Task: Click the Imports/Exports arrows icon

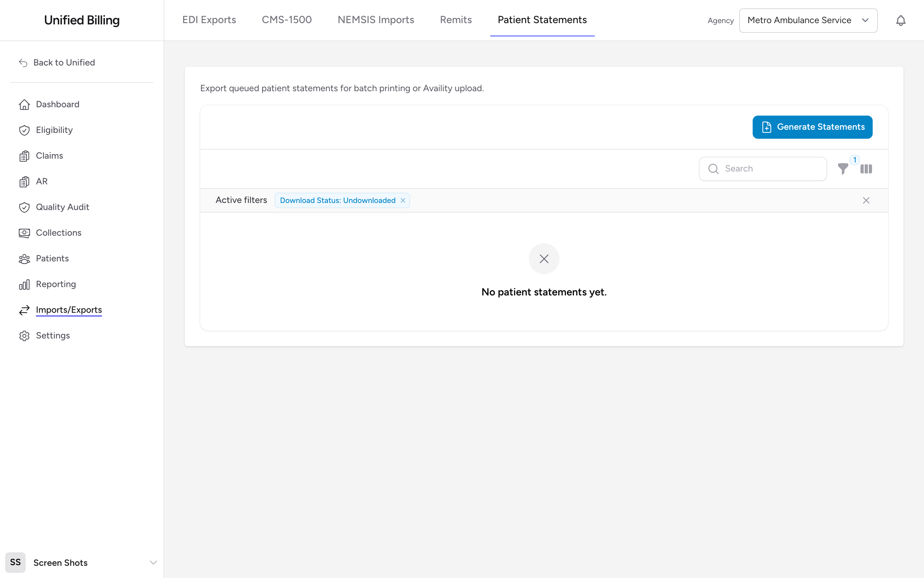Action: [24, 310]
